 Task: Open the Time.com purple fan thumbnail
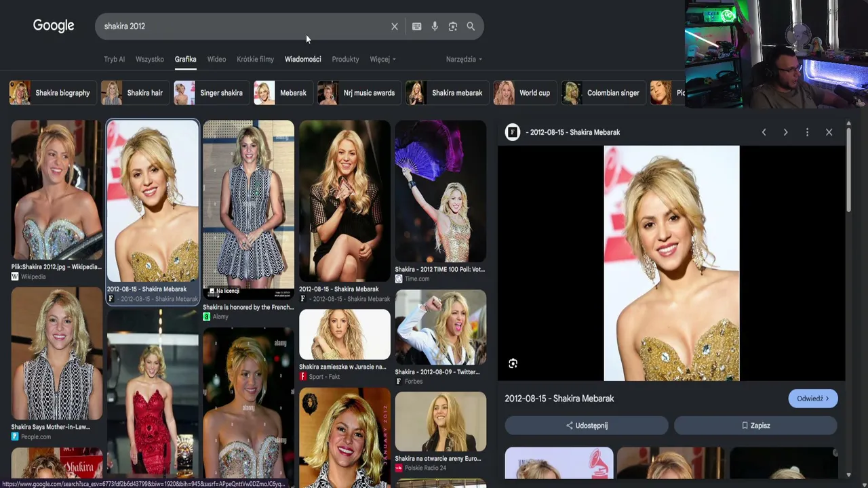[x=441, y=191]
